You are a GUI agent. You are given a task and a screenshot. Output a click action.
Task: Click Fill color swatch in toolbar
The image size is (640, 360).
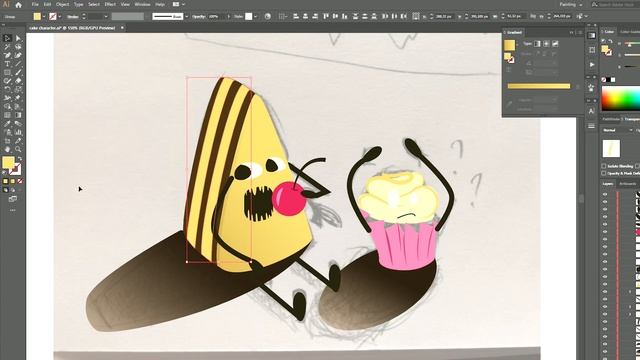click(8, 162)
